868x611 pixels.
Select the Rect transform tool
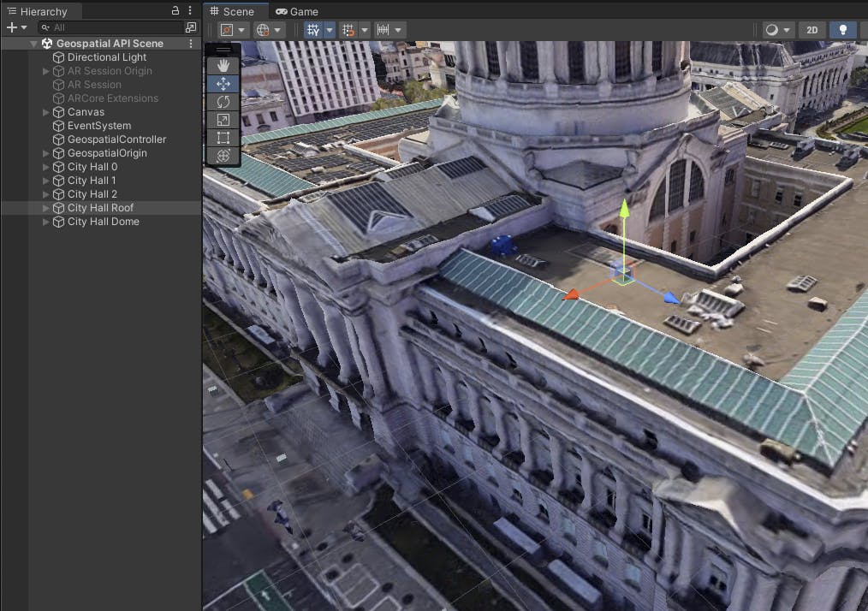[x=223, y=137]
